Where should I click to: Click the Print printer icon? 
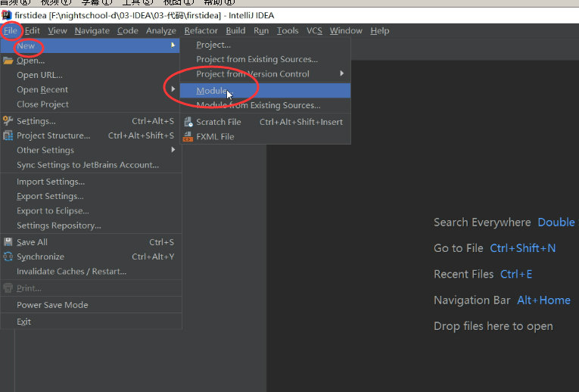click(x=8, y=288)
